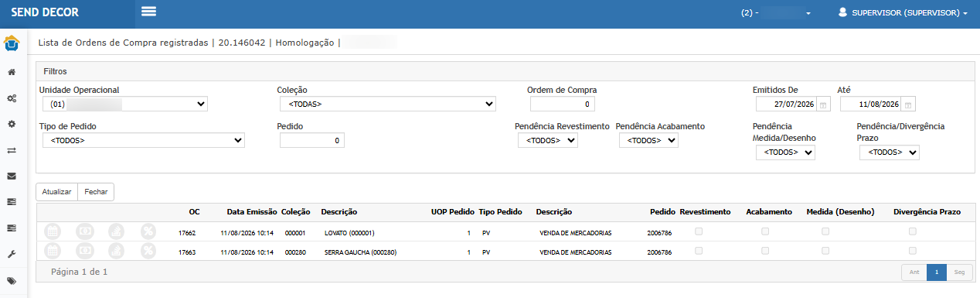The image size is (980, 298).
Task: Click the Emitidos De date field
Action: point(786,104)
